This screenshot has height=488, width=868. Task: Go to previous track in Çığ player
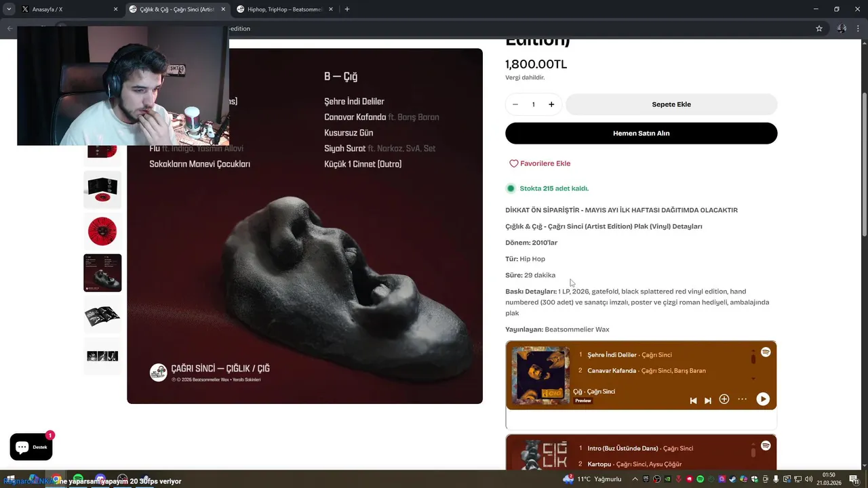(x=693, y=401)
